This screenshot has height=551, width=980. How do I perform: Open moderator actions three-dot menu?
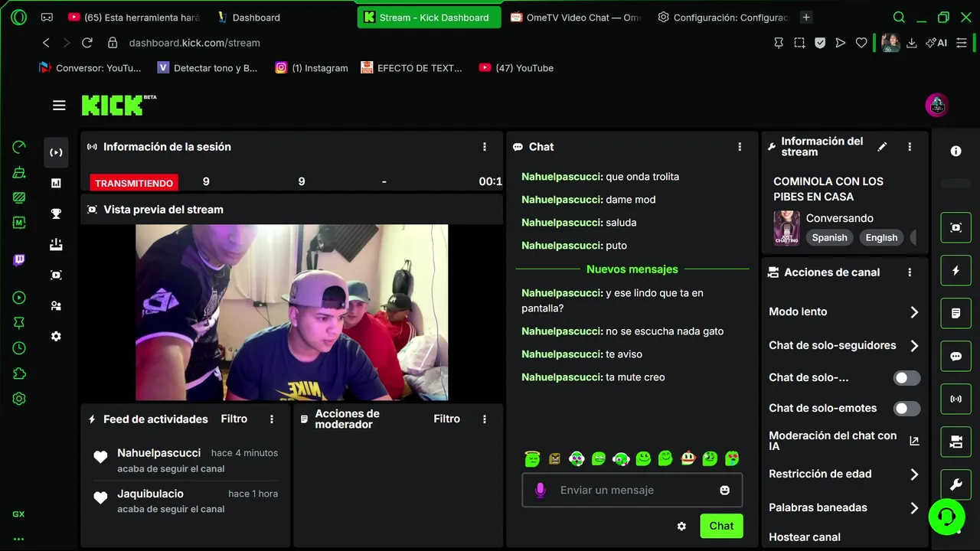pos(485,419)
